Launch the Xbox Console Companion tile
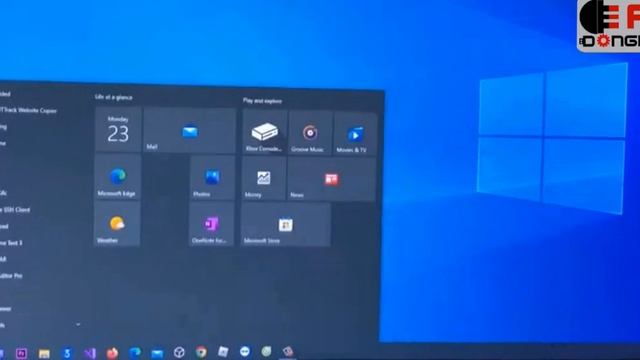Image resolution: width=640 pixels, height=360 pixels. (264, 132)
